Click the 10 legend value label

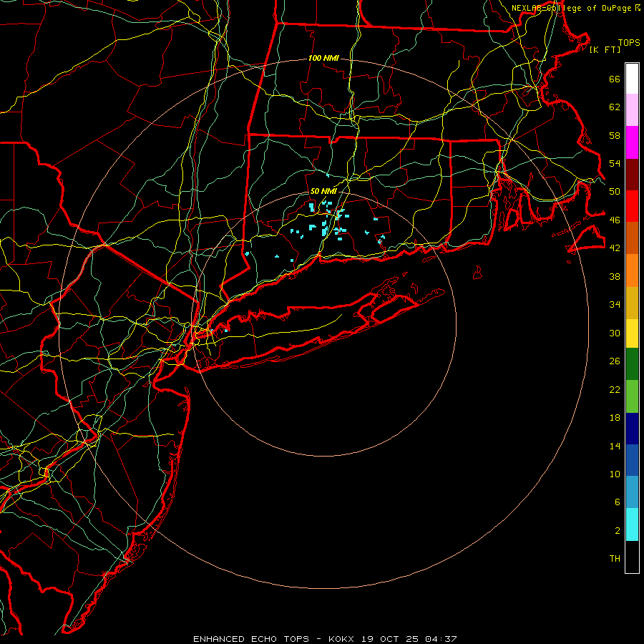[x=615, y=474]
